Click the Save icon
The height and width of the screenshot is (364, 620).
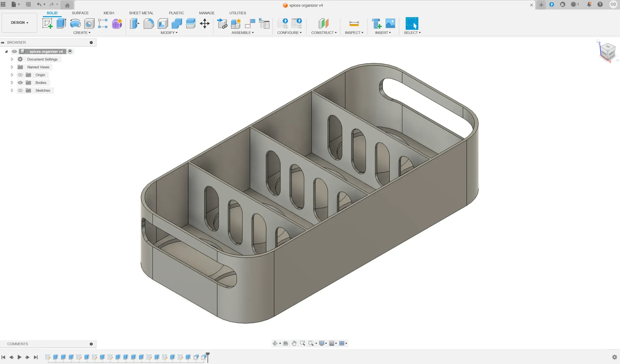coord(28,4)
